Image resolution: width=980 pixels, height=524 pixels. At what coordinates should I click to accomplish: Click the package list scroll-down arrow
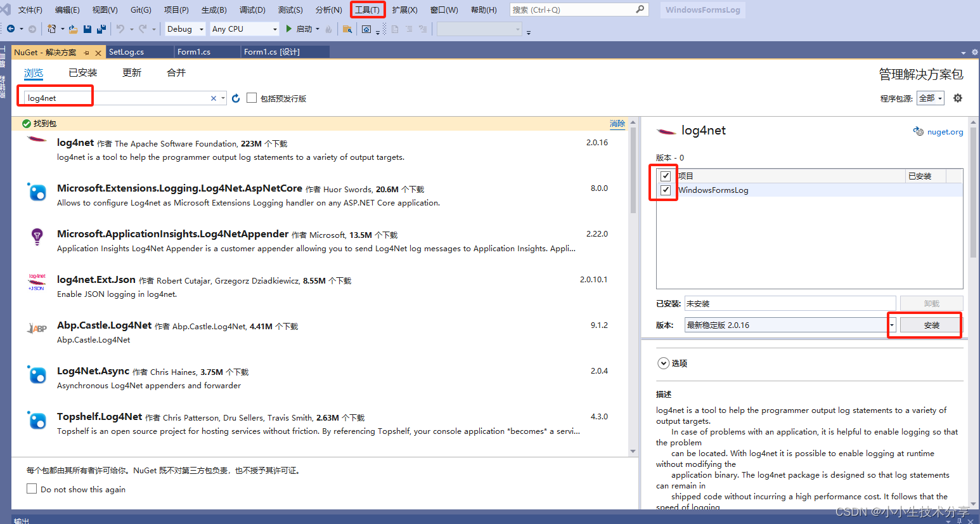pyautogui.click(x=633, y=452)
